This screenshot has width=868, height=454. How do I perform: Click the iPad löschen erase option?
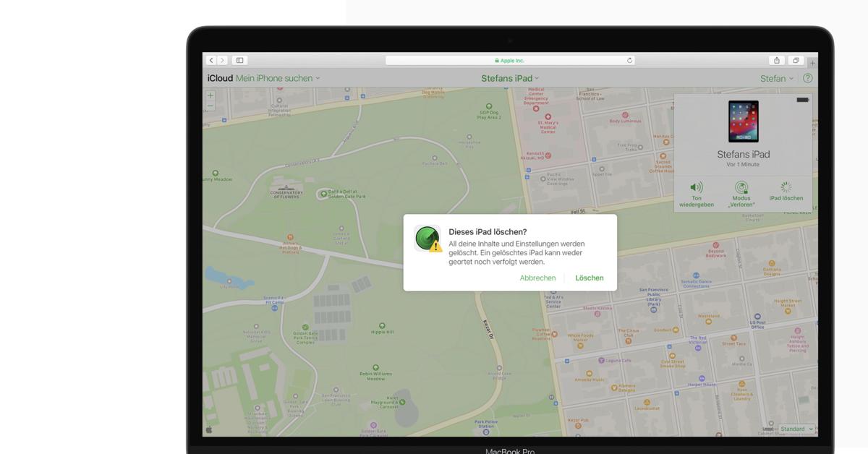click(x=786, y=192)
